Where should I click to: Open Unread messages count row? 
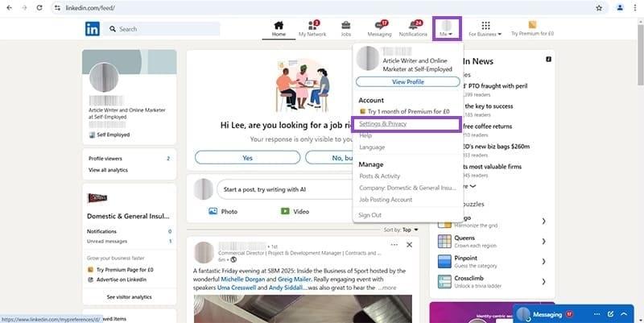pos(130,241)
